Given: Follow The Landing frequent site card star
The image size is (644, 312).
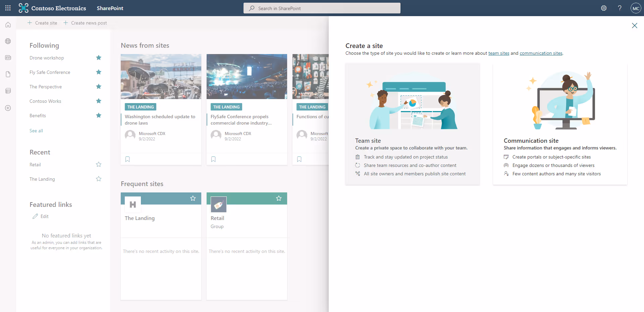Looking at the screenshot, I should [x=193, y=198].
